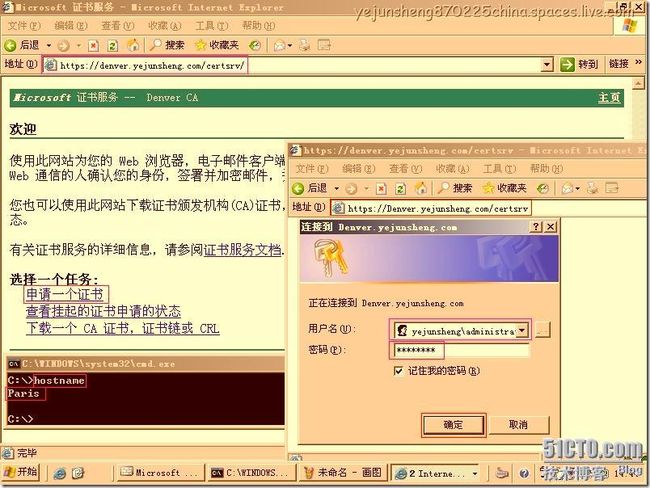The image size is (650, 488).
Task: Open Search (搜索) in main IE toolbar
Action: tap(167, 45)
